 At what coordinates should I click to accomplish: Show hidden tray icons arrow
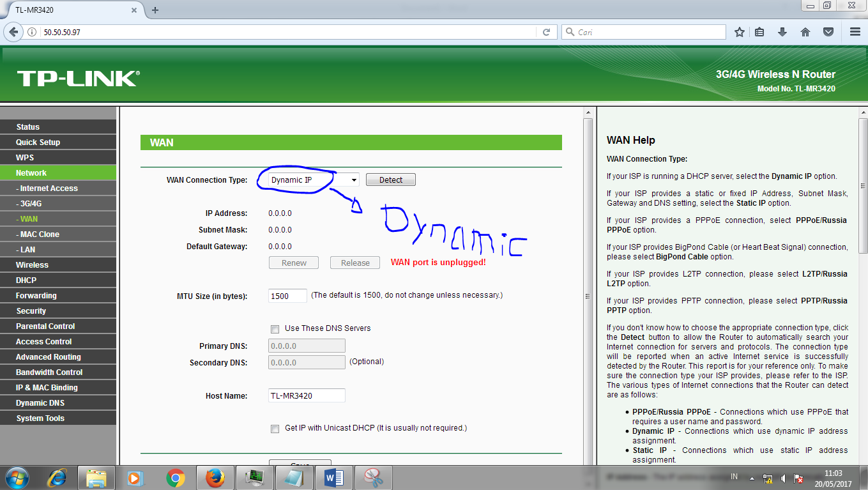click(753, 477)
